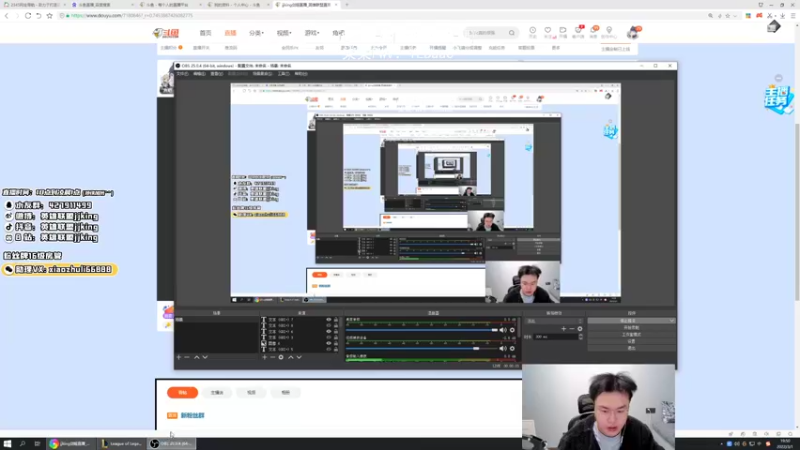Image resolution: width=800 pixels, height=450 pixels.
Task: Open the 文件 menu in OBS menu bar
Action: [x=182, y=74]
